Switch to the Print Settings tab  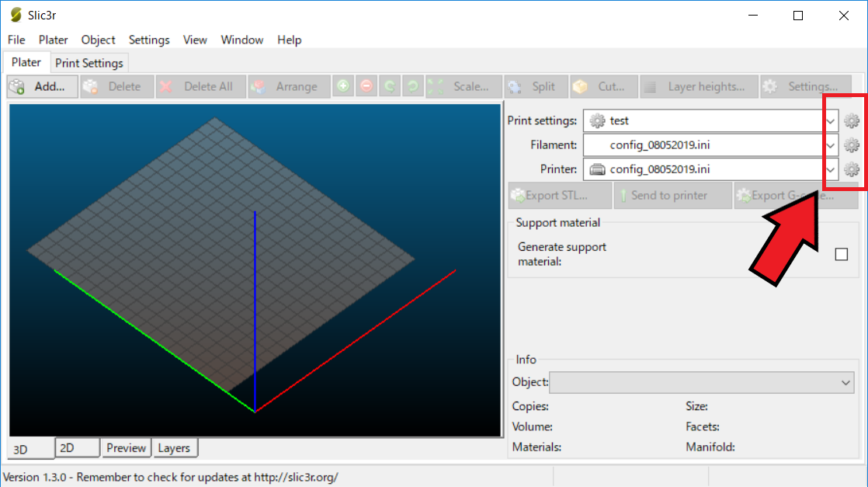pos(89,63)
